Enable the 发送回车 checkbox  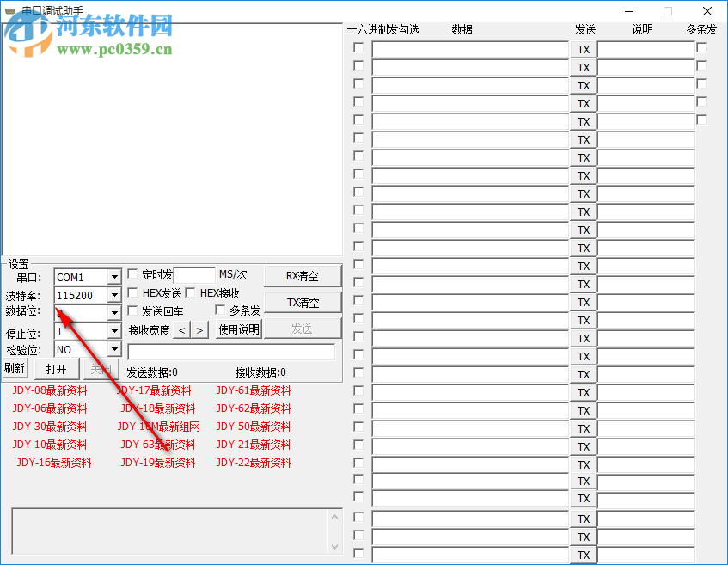[x=132, y=310]
